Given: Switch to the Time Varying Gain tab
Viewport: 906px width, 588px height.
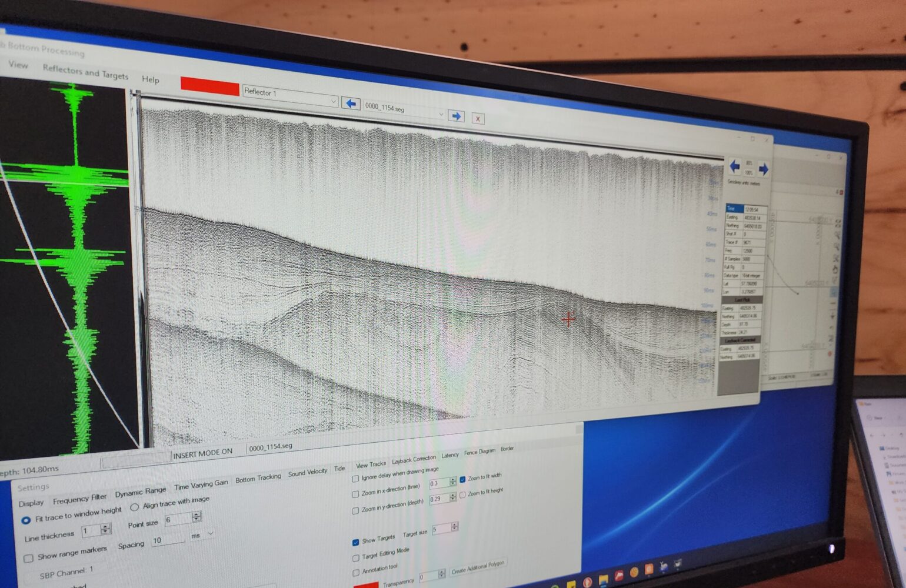Looking at the screenshot, I should pos(201,485).
